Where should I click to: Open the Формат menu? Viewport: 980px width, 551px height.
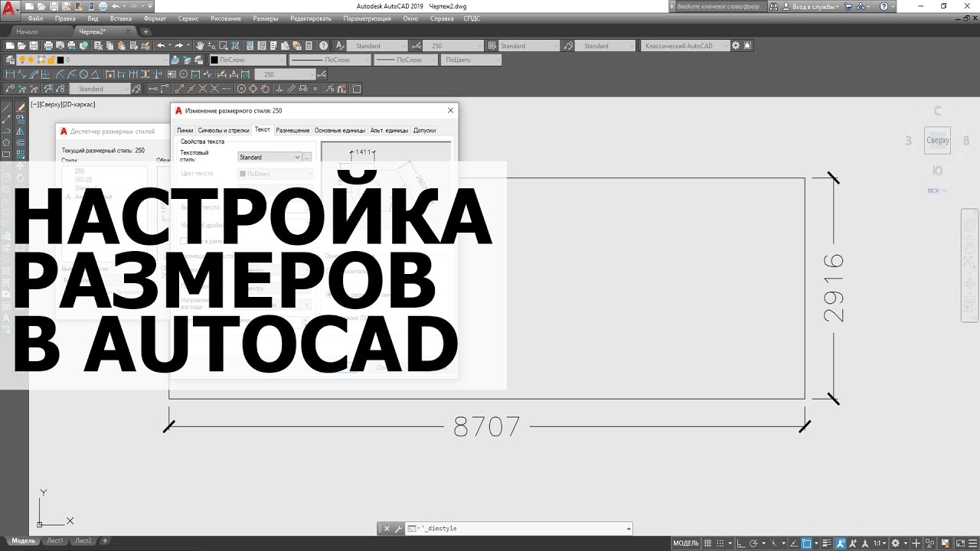coord(154,18)
